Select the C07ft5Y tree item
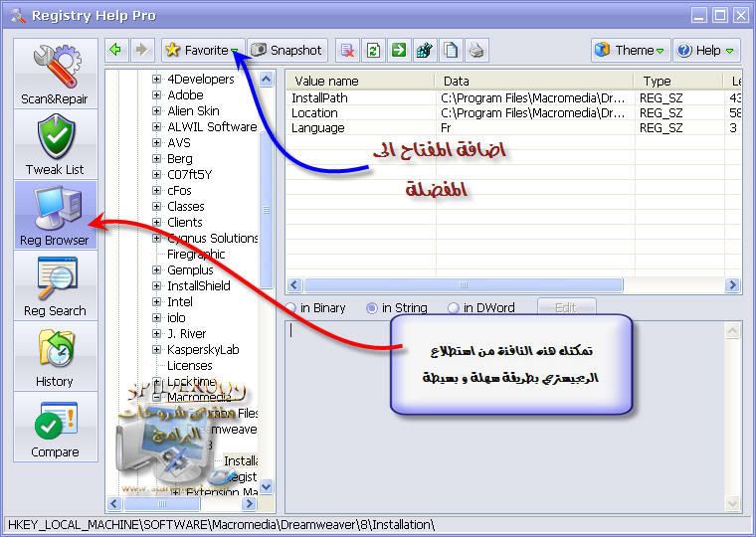Viewport: 756px width, 537px height. click(189, 174)
